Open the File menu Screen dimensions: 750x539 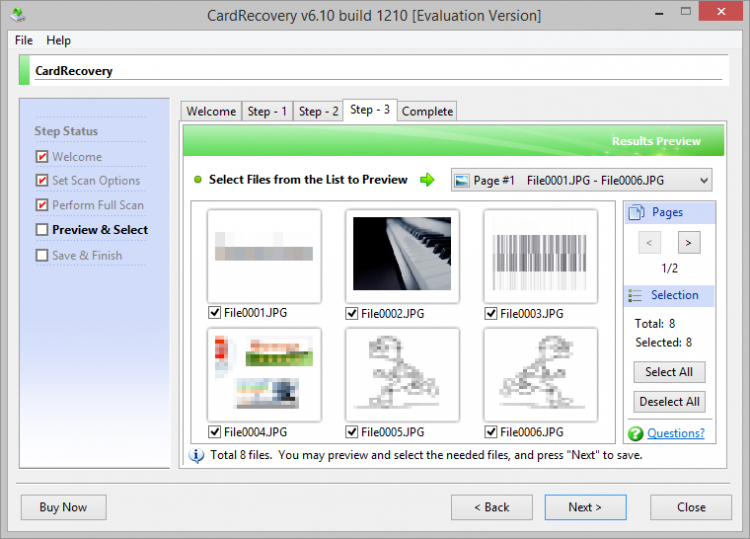pos(23,40)
